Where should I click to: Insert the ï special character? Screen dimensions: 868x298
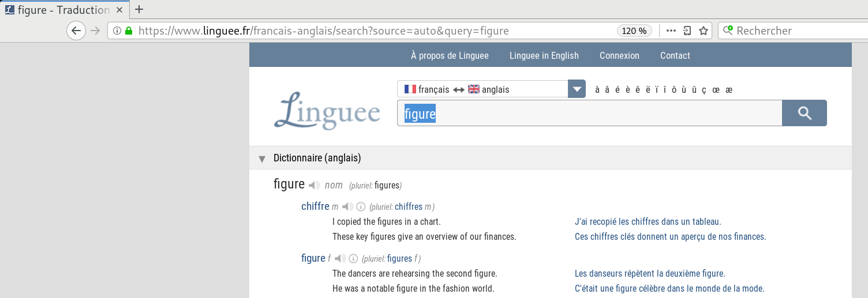point(657,90)
